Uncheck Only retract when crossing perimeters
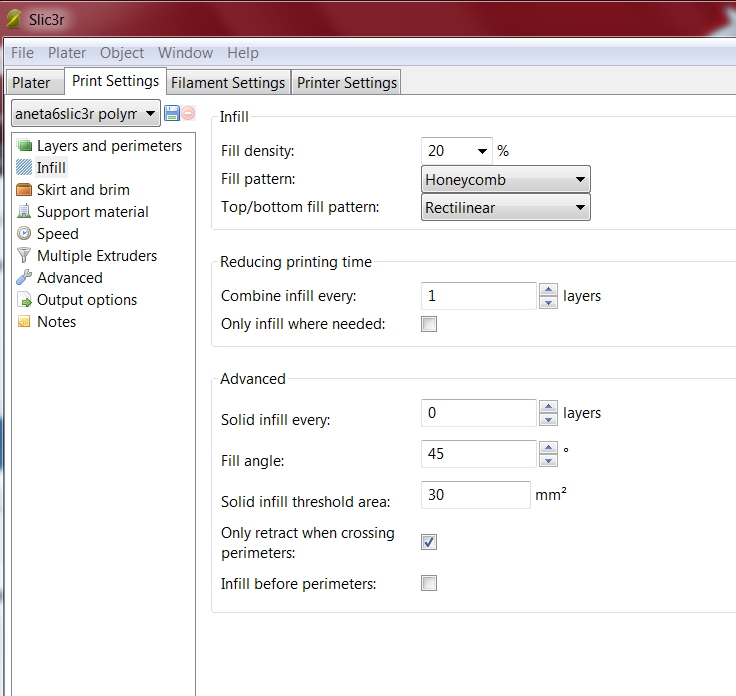Image resolution: width=736 pixels, height=696 pixels. (429, 542)
